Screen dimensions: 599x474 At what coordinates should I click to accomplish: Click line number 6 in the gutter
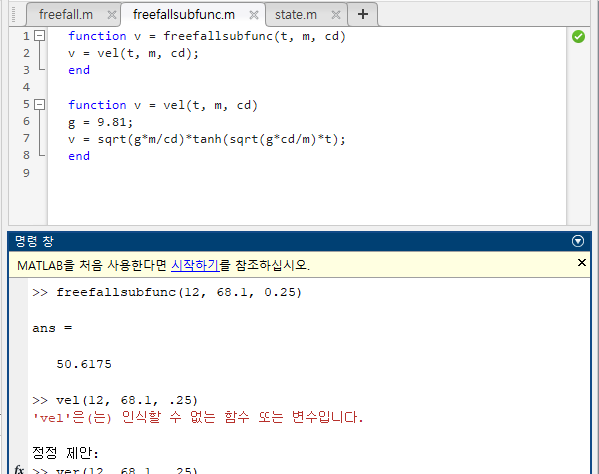26,121
